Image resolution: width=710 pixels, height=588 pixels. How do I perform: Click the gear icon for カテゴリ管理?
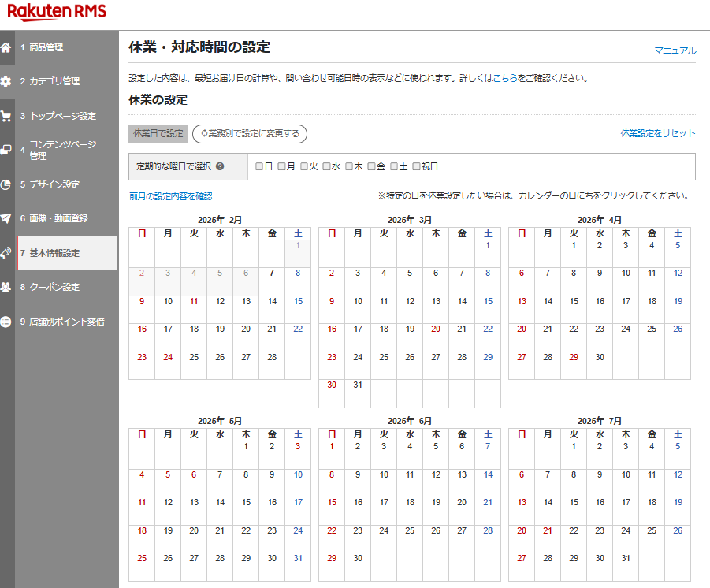tap(6, 81)
